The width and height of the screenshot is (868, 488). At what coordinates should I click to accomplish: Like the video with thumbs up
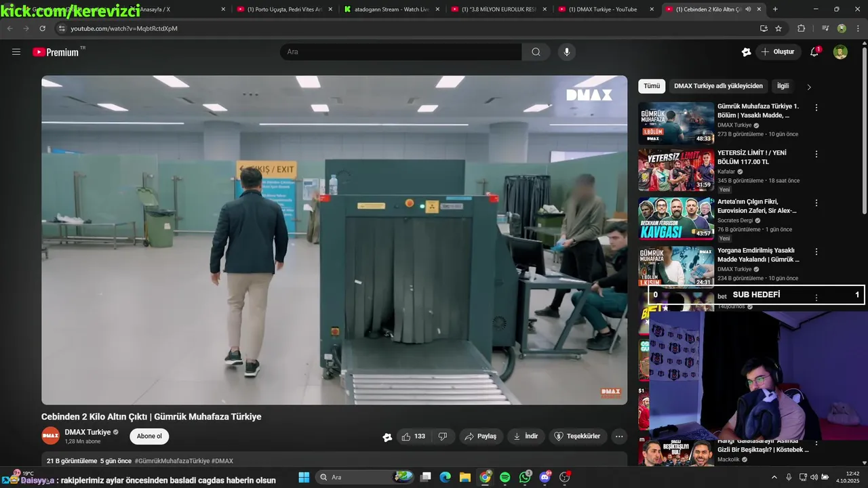click(414, 436)
